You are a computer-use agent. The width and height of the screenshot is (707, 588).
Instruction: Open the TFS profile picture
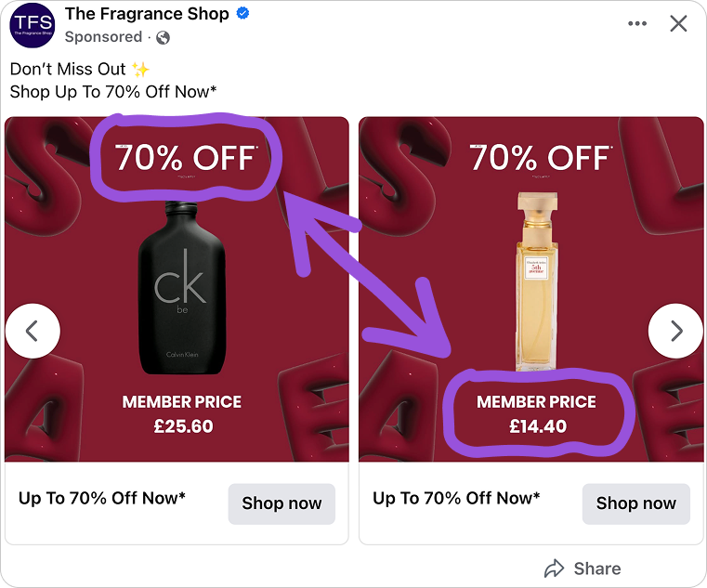point(33,25)
